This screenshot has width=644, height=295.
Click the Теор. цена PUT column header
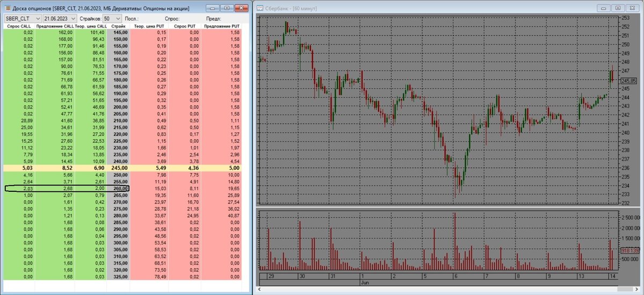tap(148, 26)
